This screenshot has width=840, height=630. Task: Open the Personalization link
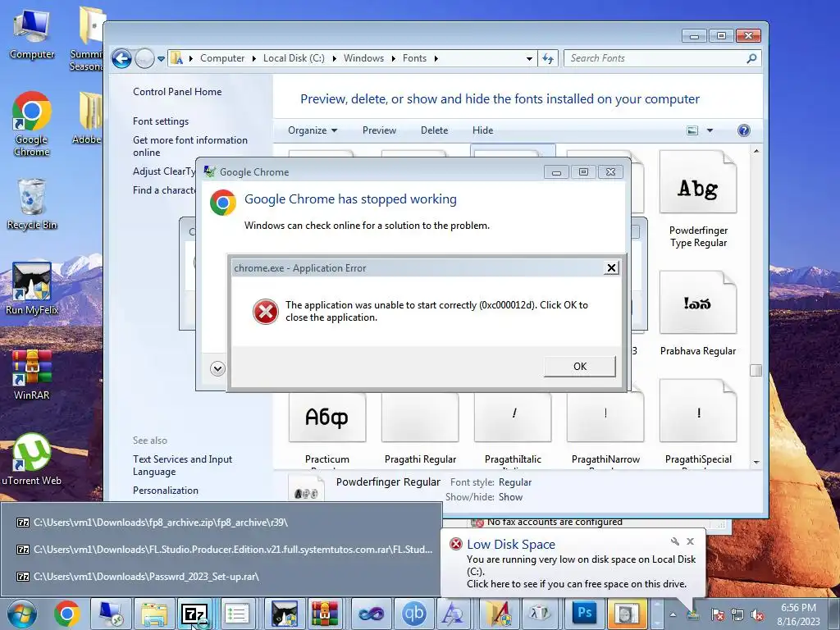point(166,491)
